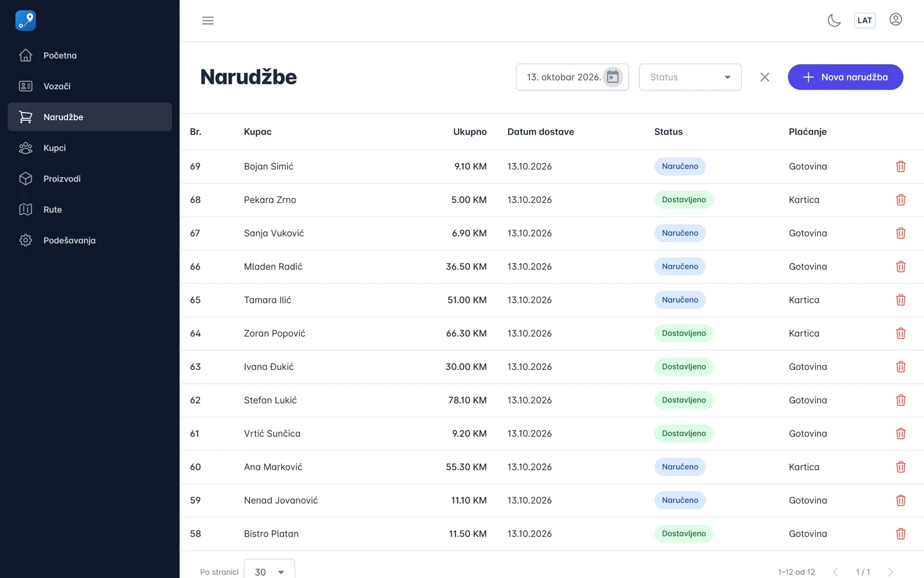This screenshot has width=924, height=578.
Task: Switch script with LAT button
Action: 865,20
